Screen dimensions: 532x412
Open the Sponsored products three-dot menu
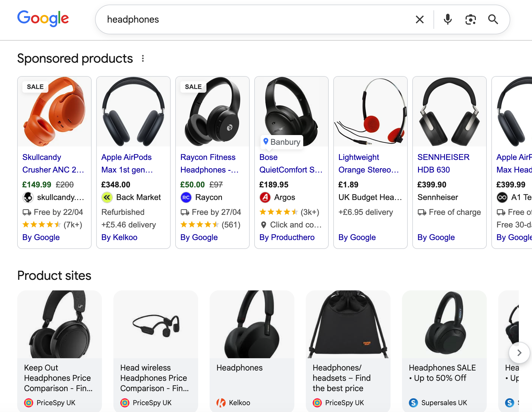click(x=143, y=58)
